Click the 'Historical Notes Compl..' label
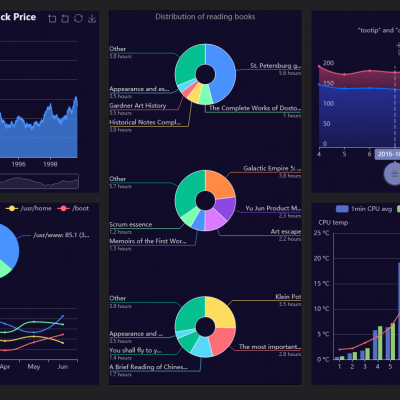This screenshot has width=400, height=400. click(x=145, y=122)
